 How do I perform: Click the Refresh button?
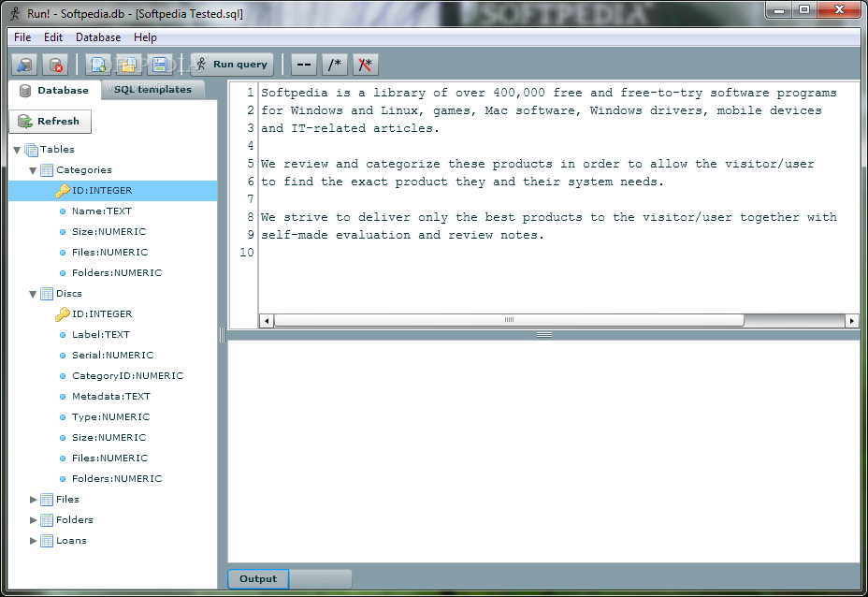click(50, 122)
